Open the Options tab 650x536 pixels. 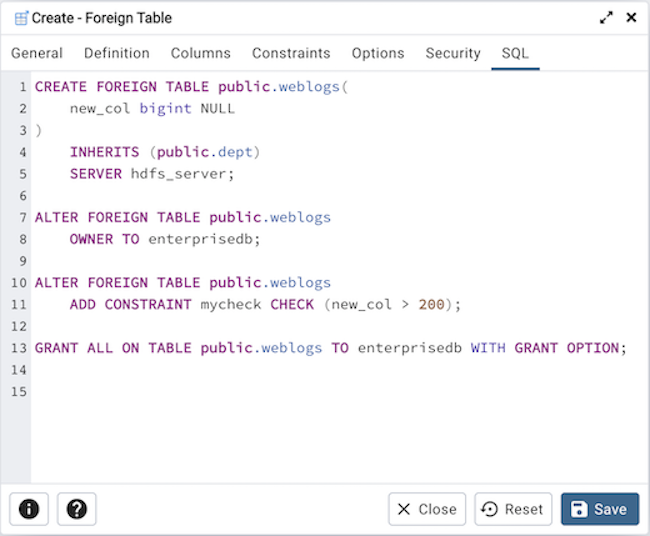tap(378, 53)
